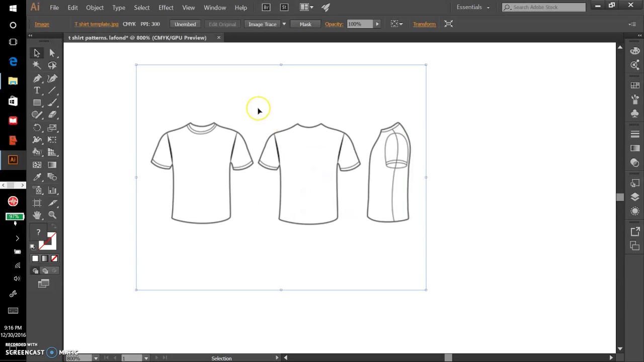
Task: Open the Symbols panel club icon
Action: pos(635,114)
